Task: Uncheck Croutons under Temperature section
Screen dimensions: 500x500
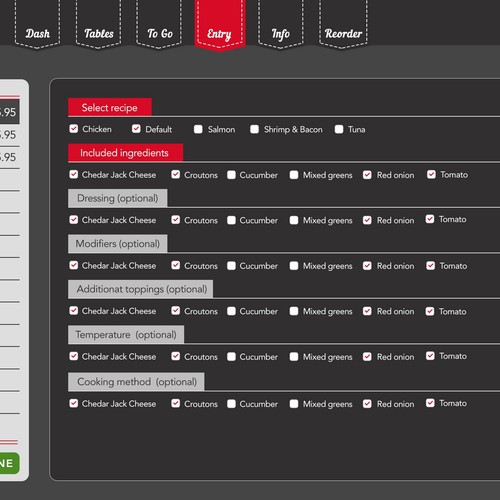Action: click(176, 356)
